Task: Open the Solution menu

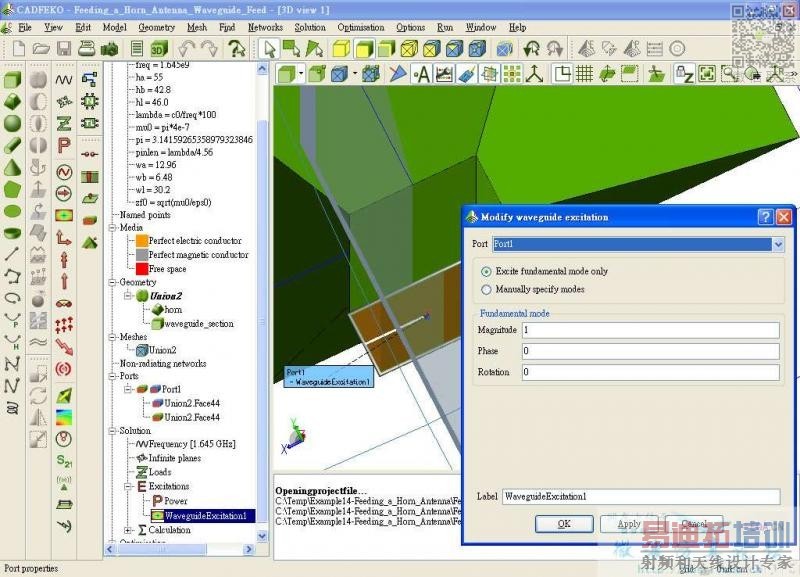Action: 310,28
